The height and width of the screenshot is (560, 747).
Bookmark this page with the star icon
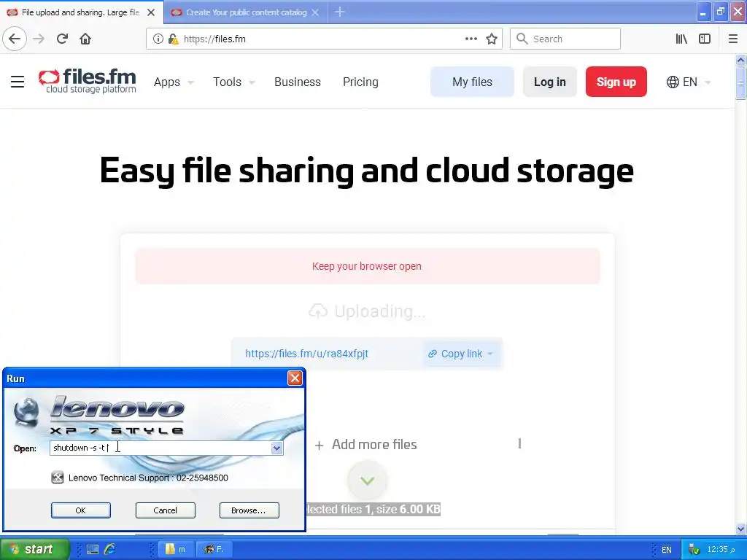click(492, 39)
